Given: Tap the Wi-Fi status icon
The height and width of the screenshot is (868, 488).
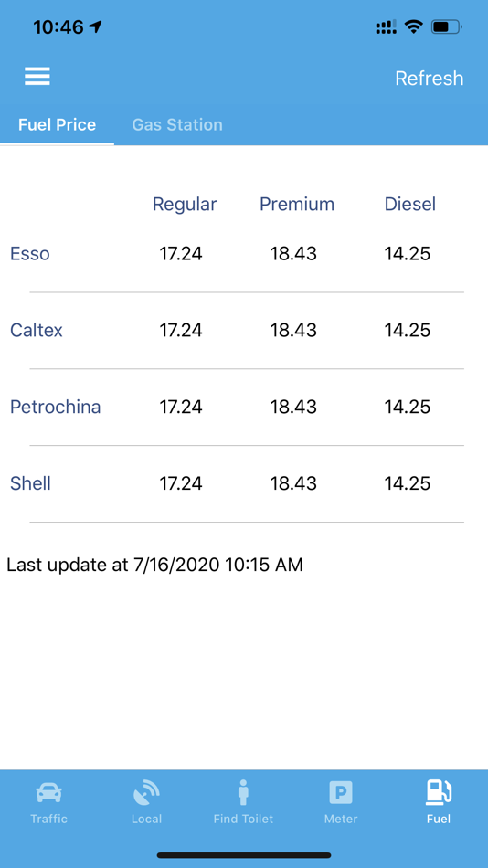Looking at the screenshot, I should (413, 26).
